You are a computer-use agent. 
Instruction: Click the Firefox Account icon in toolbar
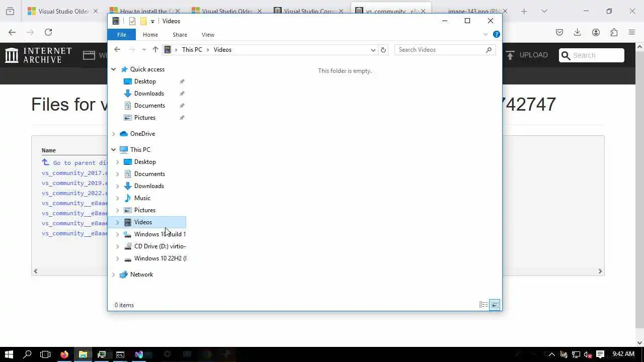point(596,32)
